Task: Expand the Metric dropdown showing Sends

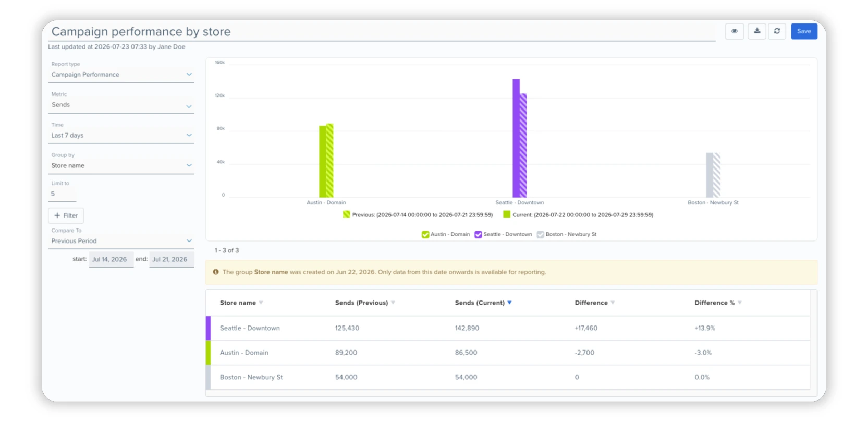Action: 121,105
